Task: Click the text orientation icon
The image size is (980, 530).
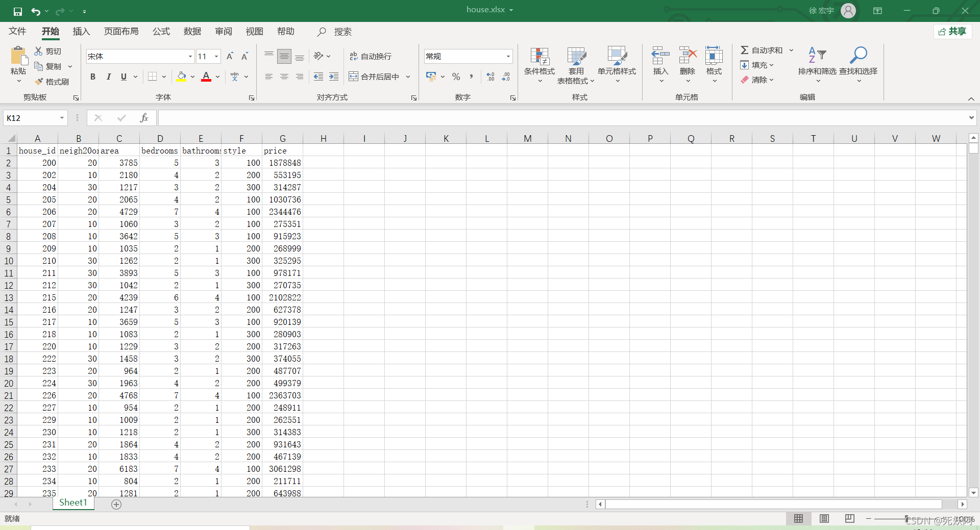Action: [x=318, y=56]
